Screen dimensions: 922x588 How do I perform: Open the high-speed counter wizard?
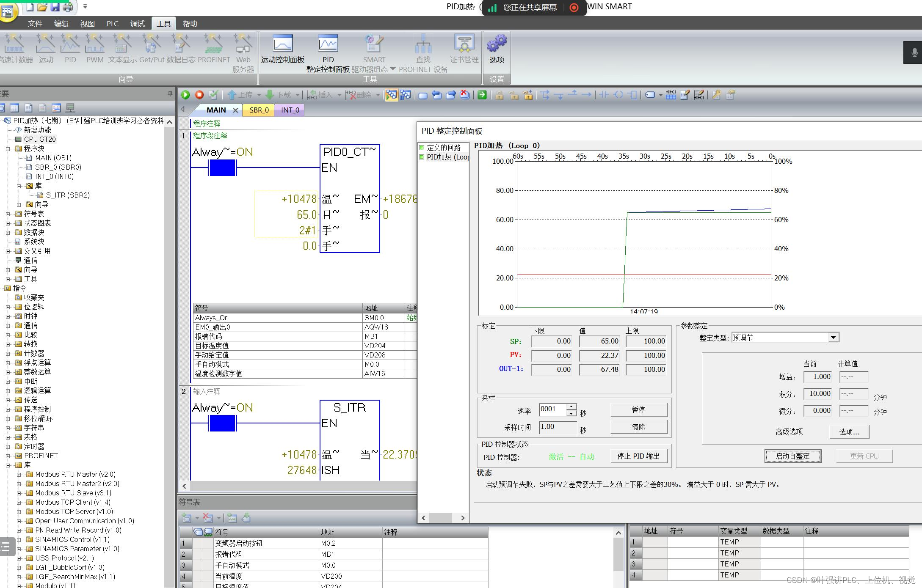(14, 44)
